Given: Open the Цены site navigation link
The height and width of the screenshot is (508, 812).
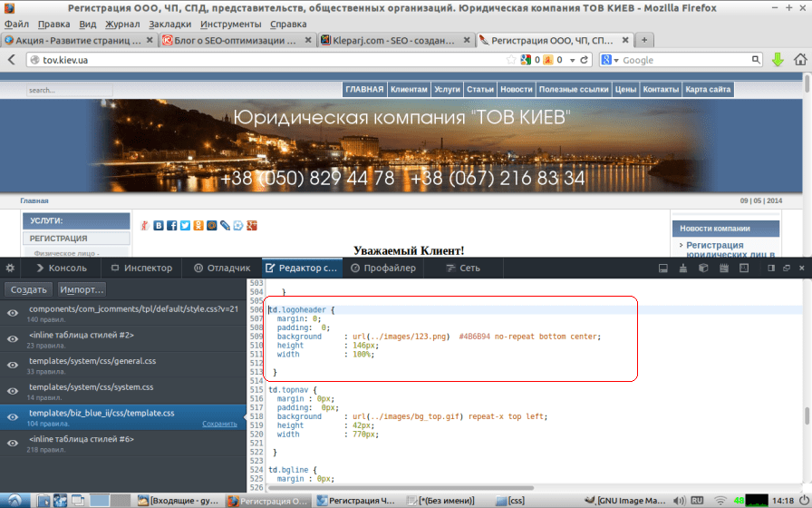Looking at the screenshot, I should tap(625, 90).
